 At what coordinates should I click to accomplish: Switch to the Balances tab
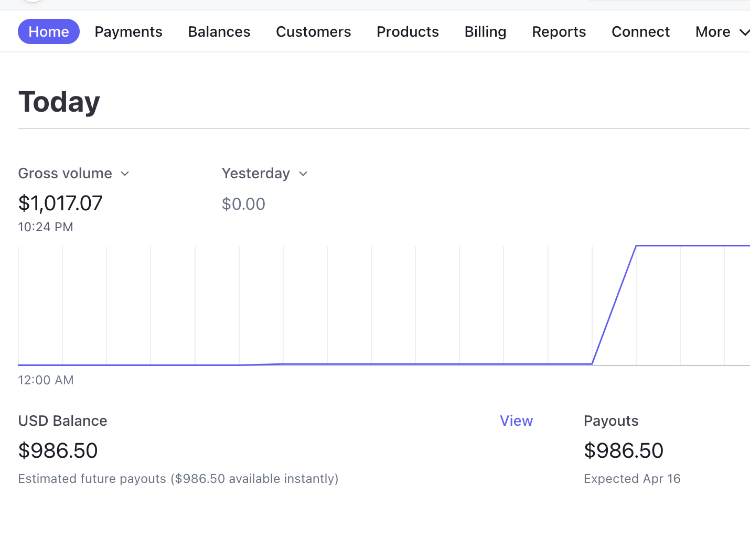pyautogui.click(x=219, y=31)
